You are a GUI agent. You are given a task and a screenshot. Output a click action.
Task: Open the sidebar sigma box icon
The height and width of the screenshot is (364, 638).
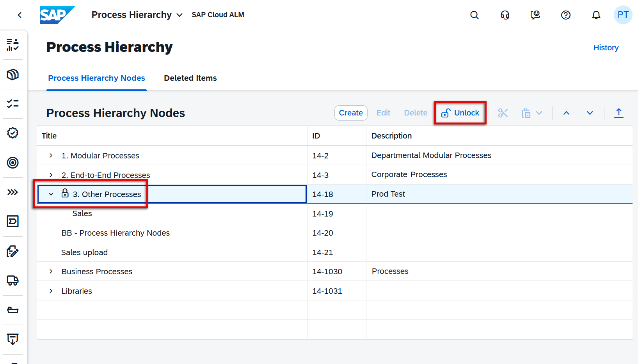13,221
